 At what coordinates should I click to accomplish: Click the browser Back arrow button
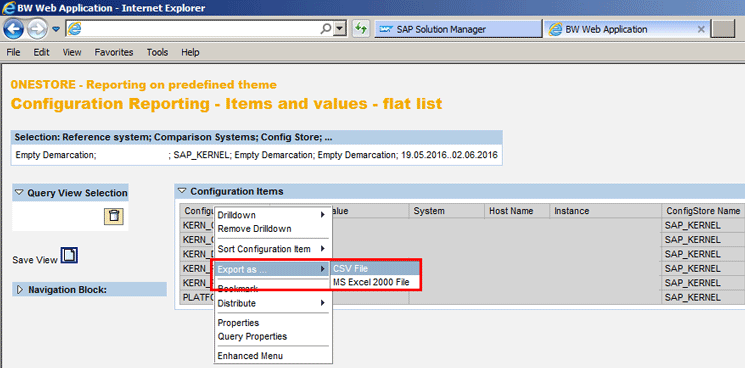(13, 29)
